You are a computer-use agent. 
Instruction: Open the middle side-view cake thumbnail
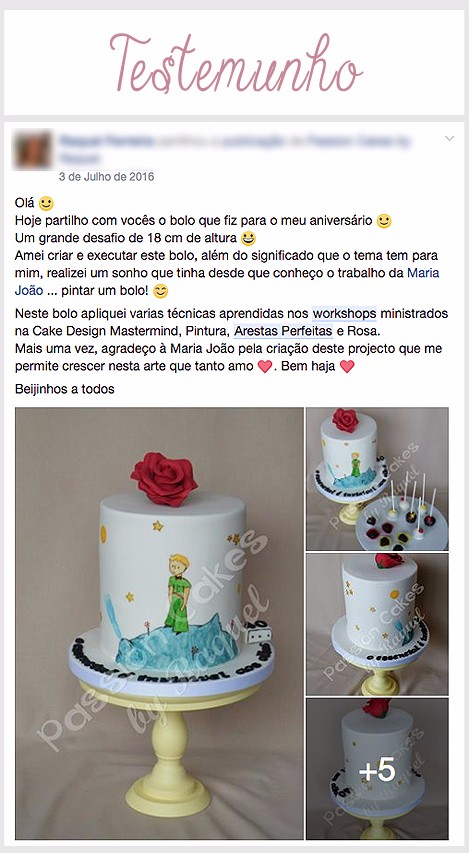[x=378, y=625]
